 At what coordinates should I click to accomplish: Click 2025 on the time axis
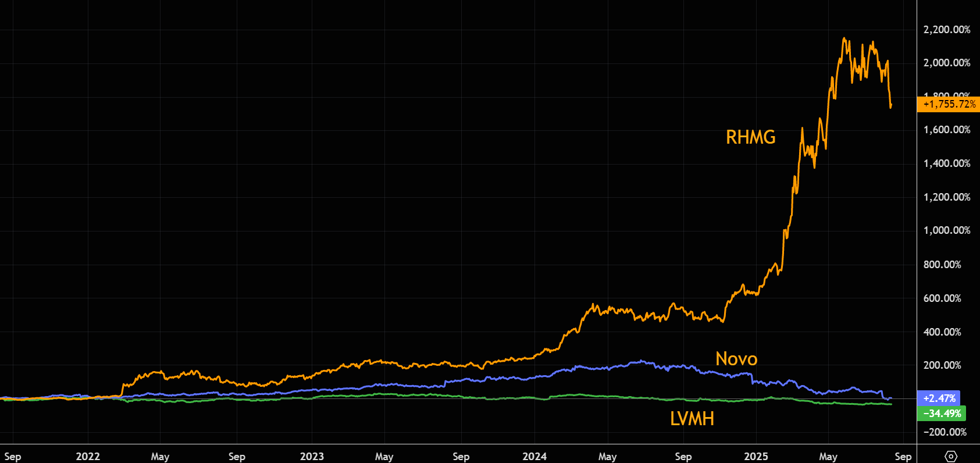click(756, 457)
